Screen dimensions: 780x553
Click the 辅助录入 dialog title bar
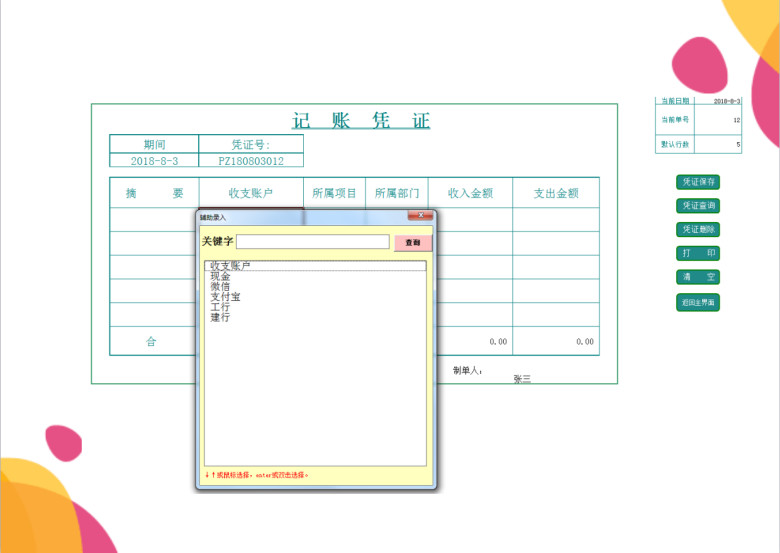point(303,217)
